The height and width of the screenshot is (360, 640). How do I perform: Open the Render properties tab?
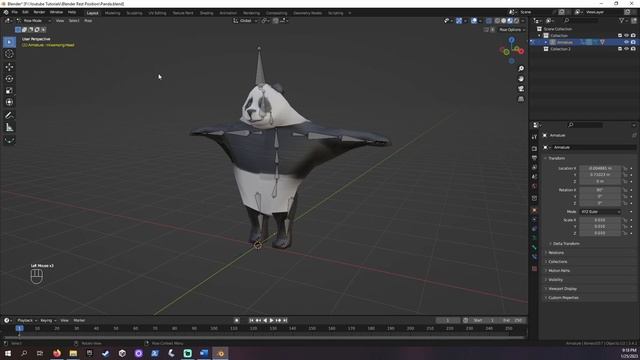pos(534,149)
